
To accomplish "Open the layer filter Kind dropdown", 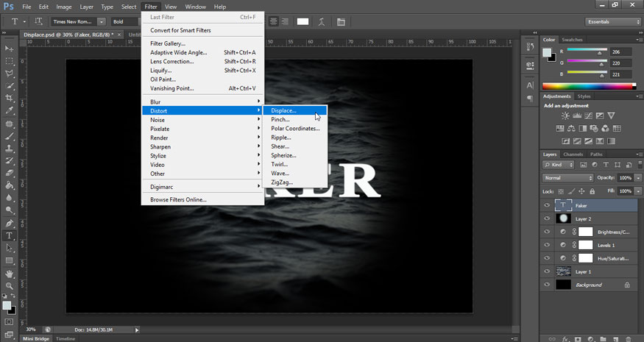I will tap(559, 165).
